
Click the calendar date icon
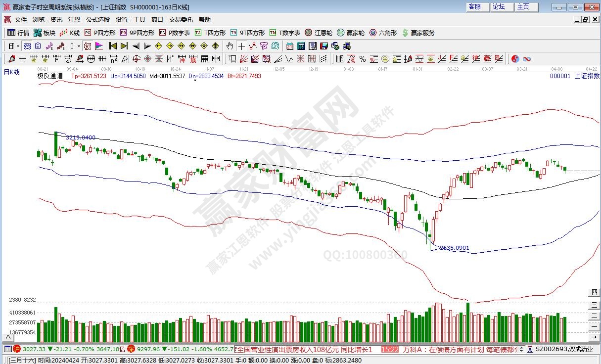coord(290,46)
